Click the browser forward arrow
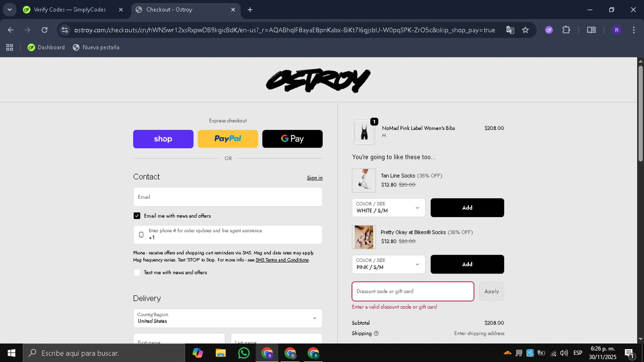The image size is (644, 362). [x=27, y=30]
